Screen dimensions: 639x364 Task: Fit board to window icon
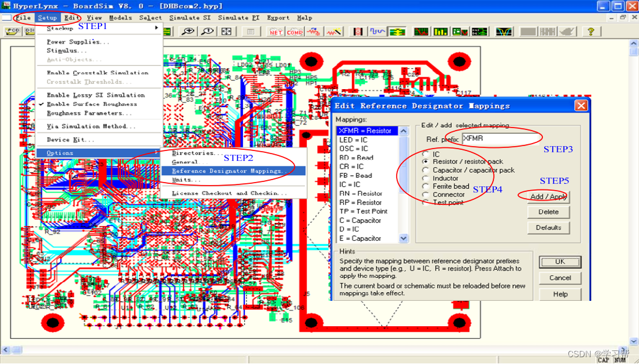click(227, 32)
